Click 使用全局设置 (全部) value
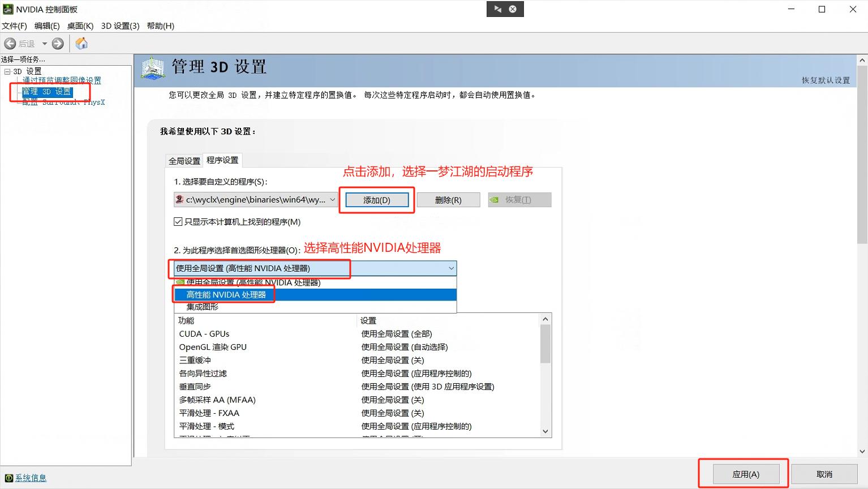 397,334
